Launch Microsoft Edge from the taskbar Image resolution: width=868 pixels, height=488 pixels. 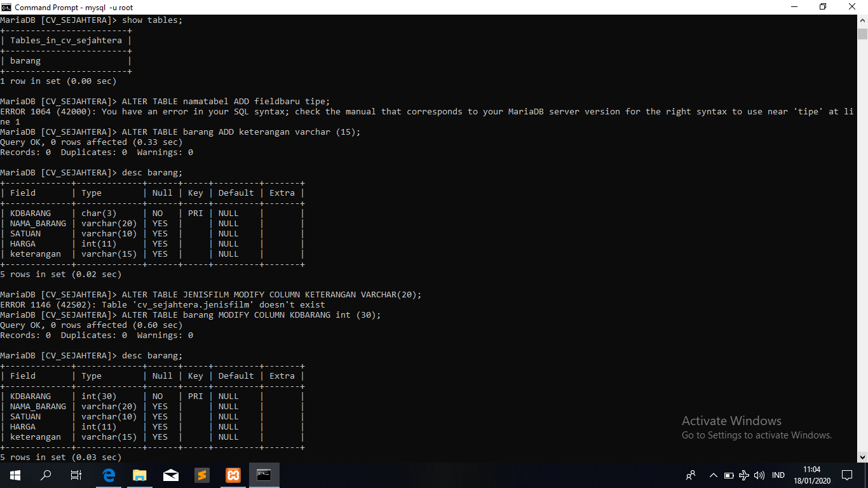coord(109,475)
